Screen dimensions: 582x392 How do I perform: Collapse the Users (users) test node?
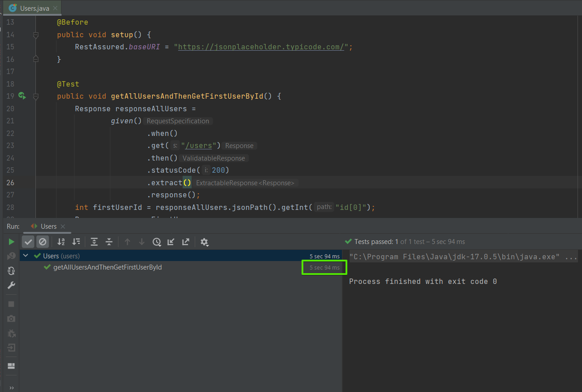(x=26, y=256)
